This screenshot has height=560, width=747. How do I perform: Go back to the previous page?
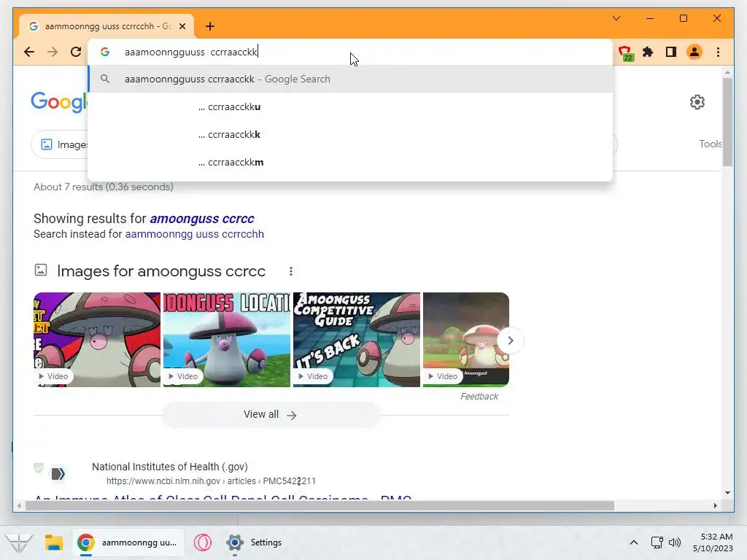point(29,52)
